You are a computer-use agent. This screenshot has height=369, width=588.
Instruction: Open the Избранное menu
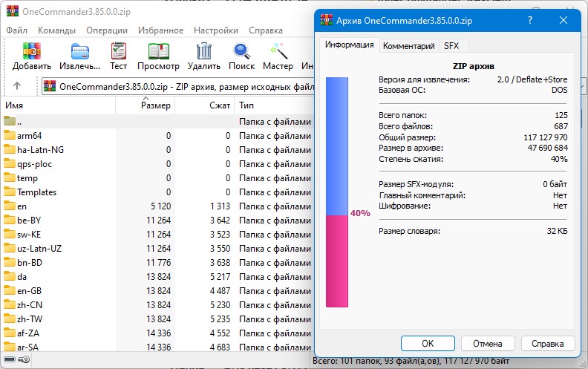tap(161, 30)
